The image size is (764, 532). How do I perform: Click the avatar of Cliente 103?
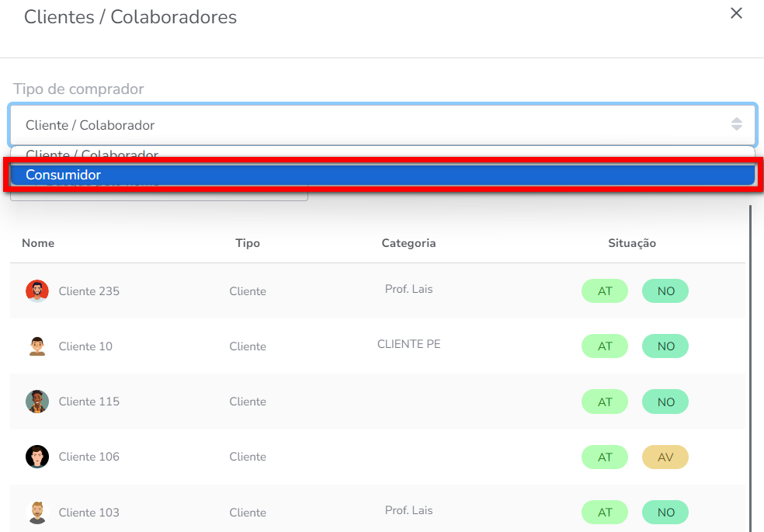37,512
